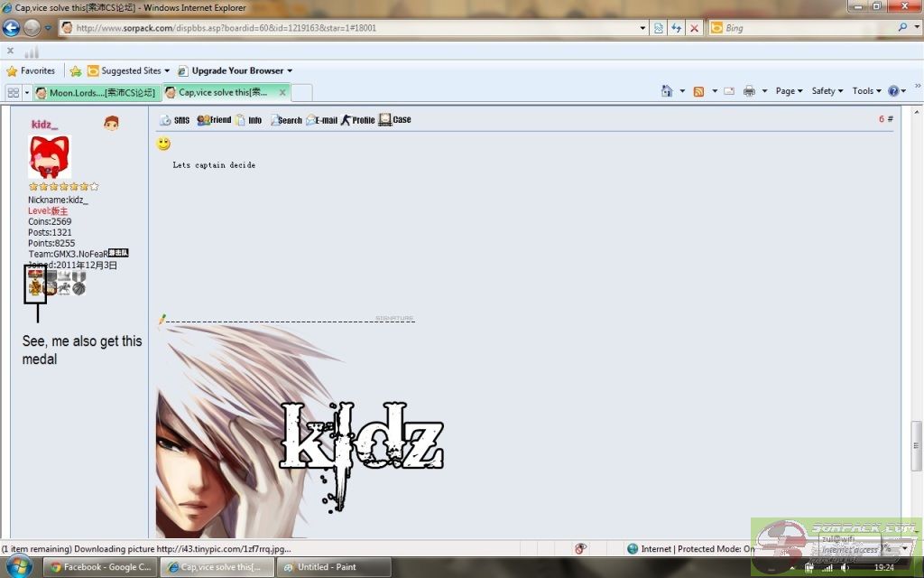The image size is (924, 578).
Task: Expand the Suggested Sites dropdown
Action: click(129, 70)
